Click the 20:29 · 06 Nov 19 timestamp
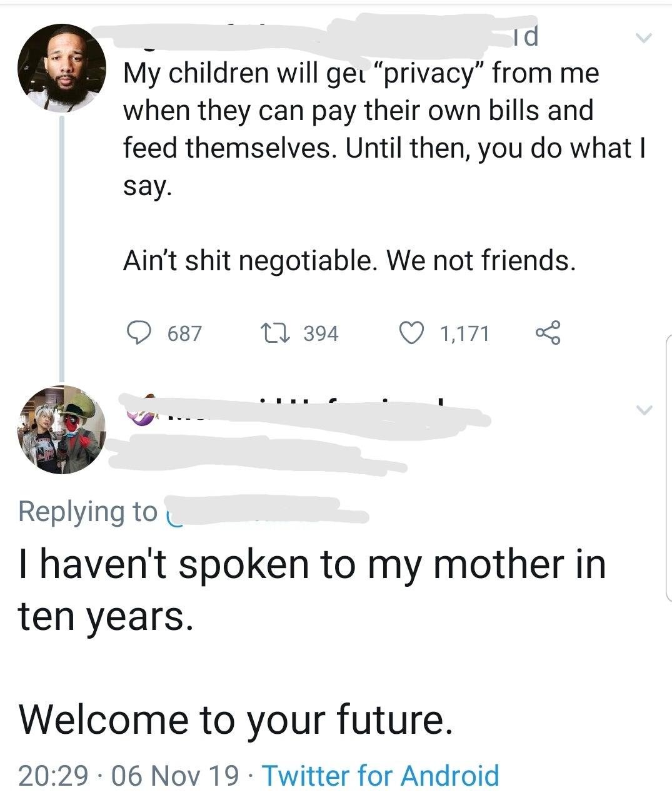 [128, 776]
